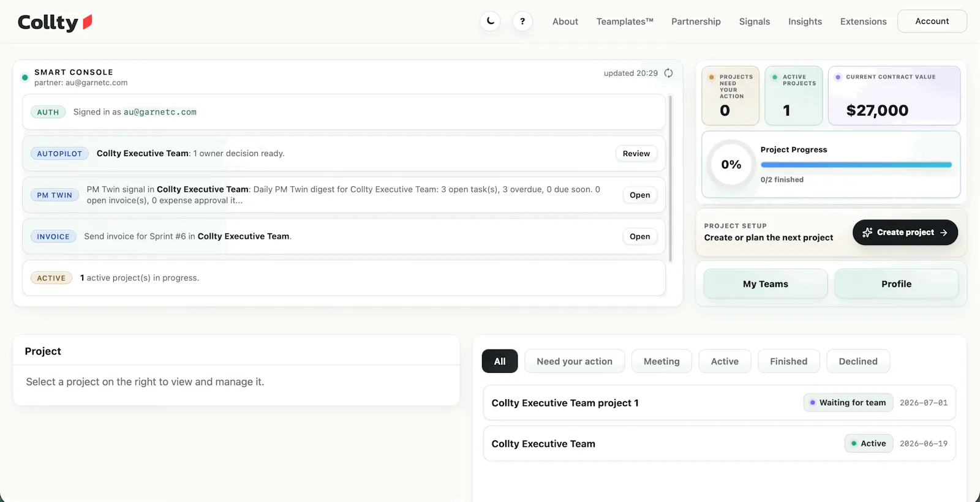Click the INVOICE tag
The height and width of the screenshot is (502, 980).
coord(53,236)
